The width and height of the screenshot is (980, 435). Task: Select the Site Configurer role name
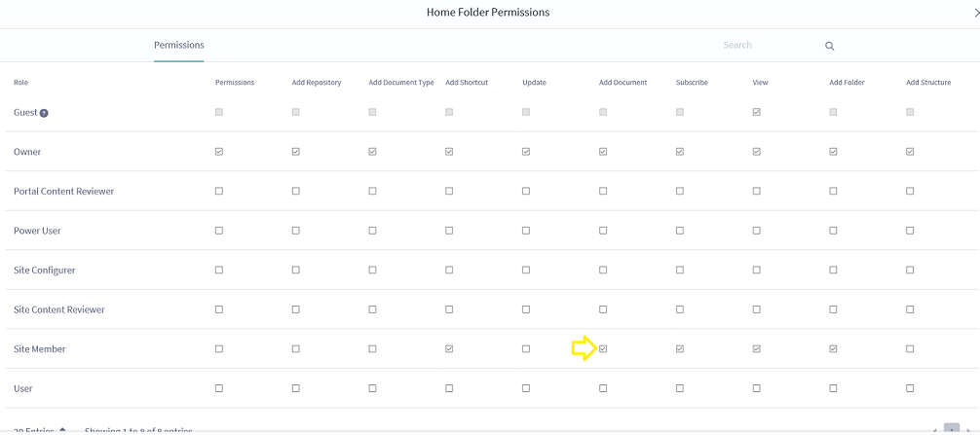click(45, 271)
